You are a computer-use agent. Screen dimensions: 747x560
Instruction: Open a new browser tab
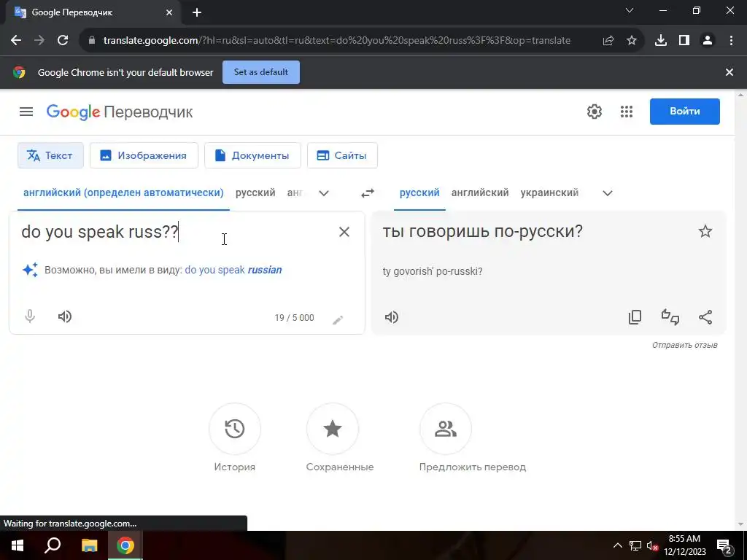pyautogui.click(x=197, y=12)
